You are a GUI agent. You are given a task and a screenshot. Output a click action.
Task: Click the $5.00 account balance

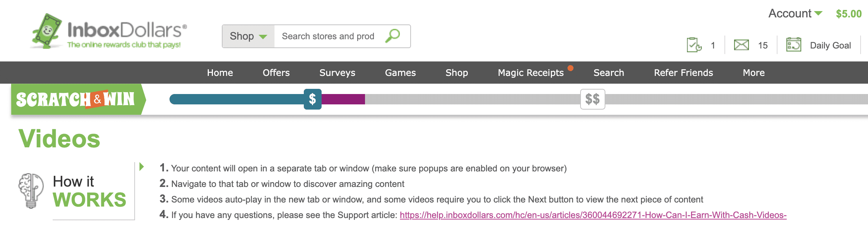(848, 14)
